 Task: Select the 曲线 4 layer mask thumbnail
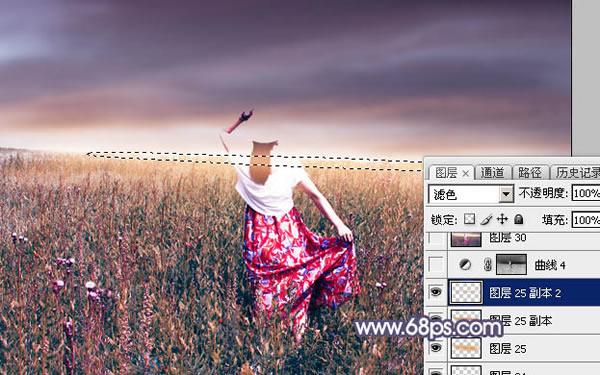(x=511, y=264)
